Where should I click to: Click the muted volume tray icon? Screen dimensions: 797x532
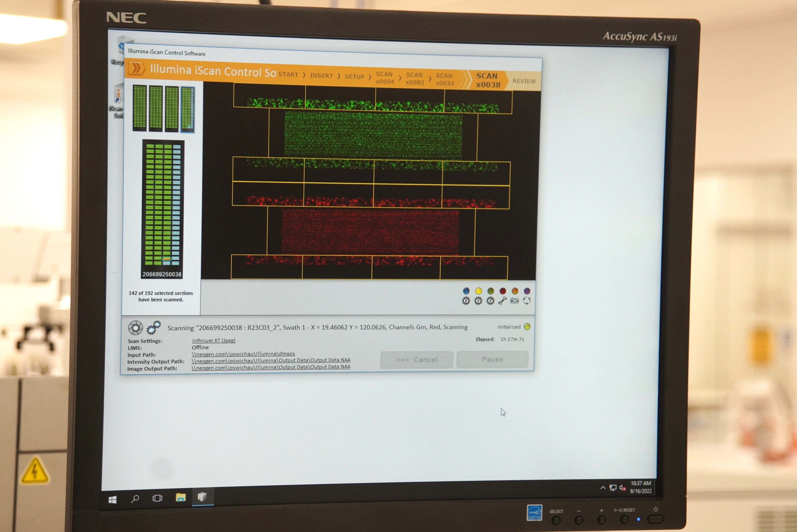click(623, 487)
